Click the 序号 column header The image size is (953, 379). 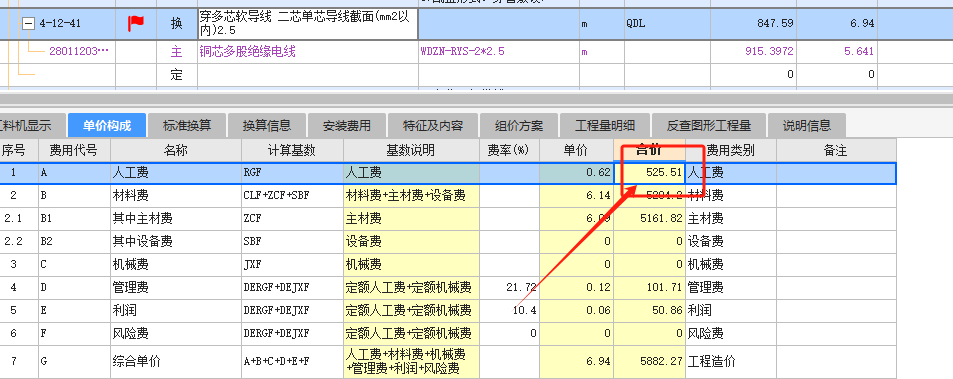[19, 150]
